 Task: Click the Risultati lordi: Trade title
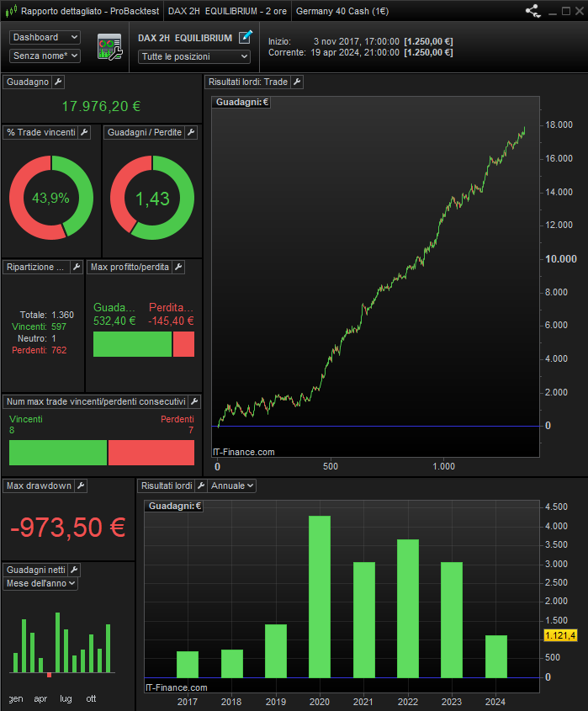click(248, 82)
